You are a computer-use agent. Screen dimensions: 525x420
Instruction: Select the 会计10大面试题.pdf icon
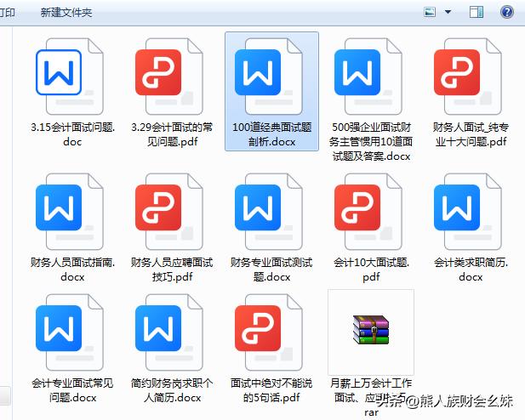[x=368, y=212]
